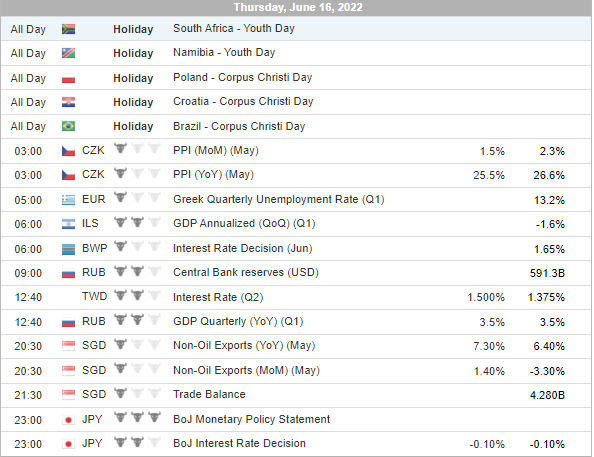Viewport: 594px width, 457px height.
Task: Click bull importance icons for TWD Interest Rate
Action: point(137,295)
